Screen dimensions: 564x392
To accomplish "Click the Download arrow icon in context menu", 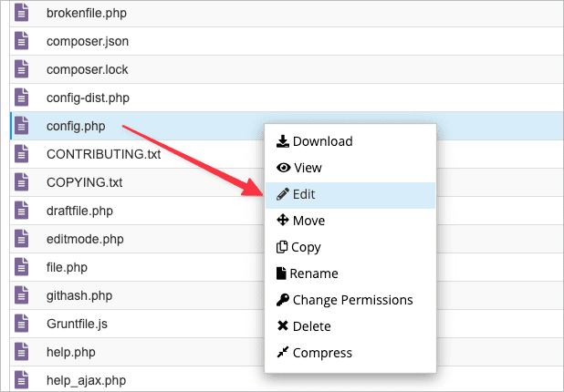I will pyautogui.click(x=283, y=141).
